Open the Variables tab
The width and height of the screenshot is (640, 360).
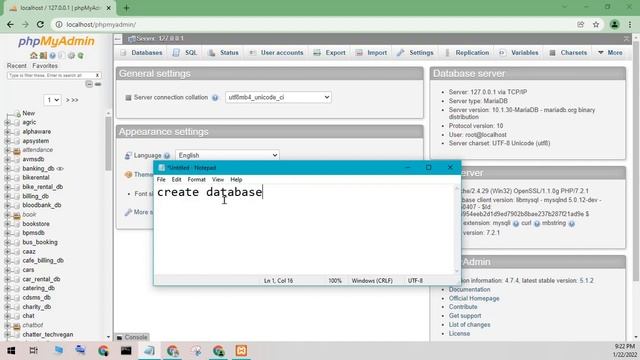tap(518, 53)
